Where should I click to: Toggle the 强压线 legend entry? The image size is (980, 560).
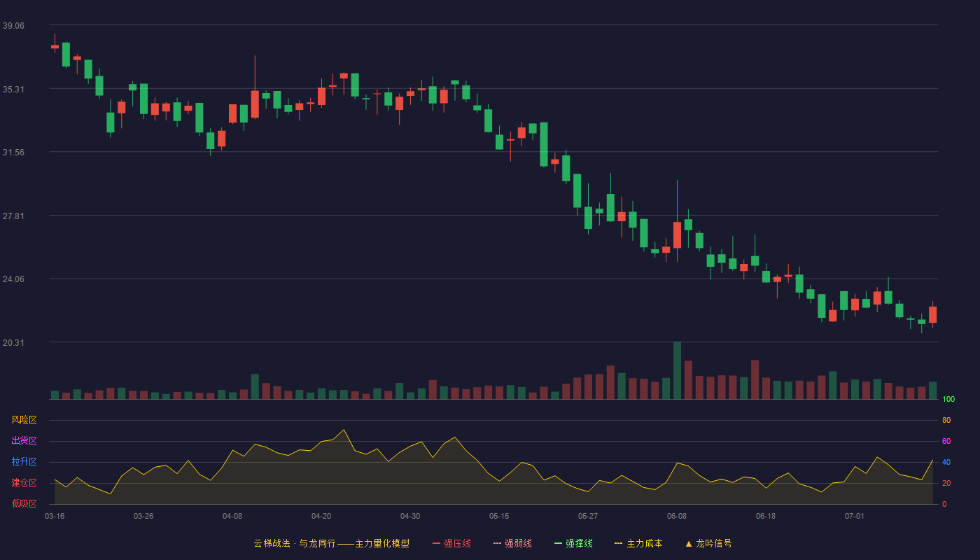point(451,543)
